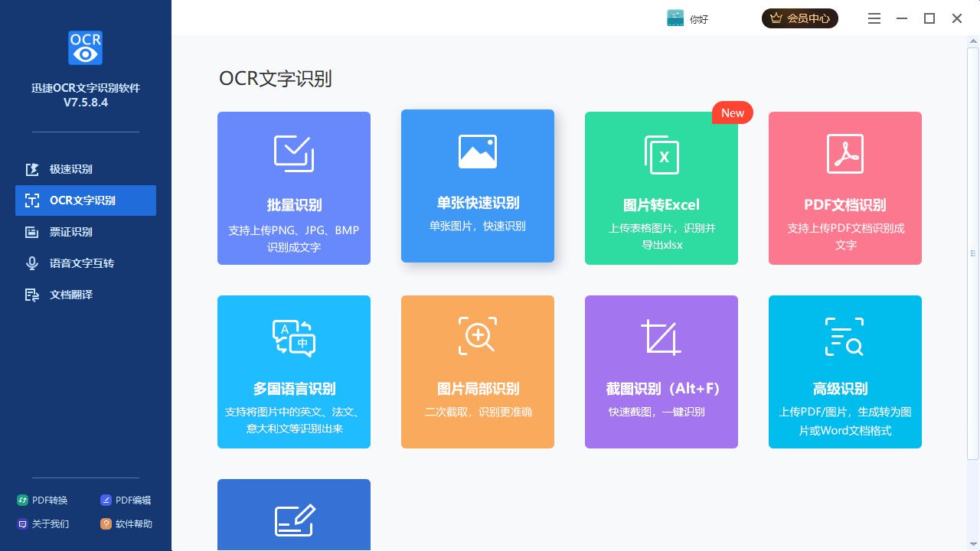The image size is (980, 551).
Task: Click text 上传表格图片，识别并导出xlsx
Action: click(x=661, y=236)
